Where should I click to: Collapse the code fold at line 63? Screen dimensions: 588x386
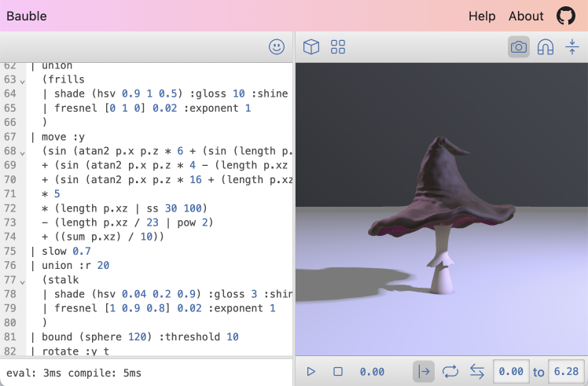pos(22,80)
